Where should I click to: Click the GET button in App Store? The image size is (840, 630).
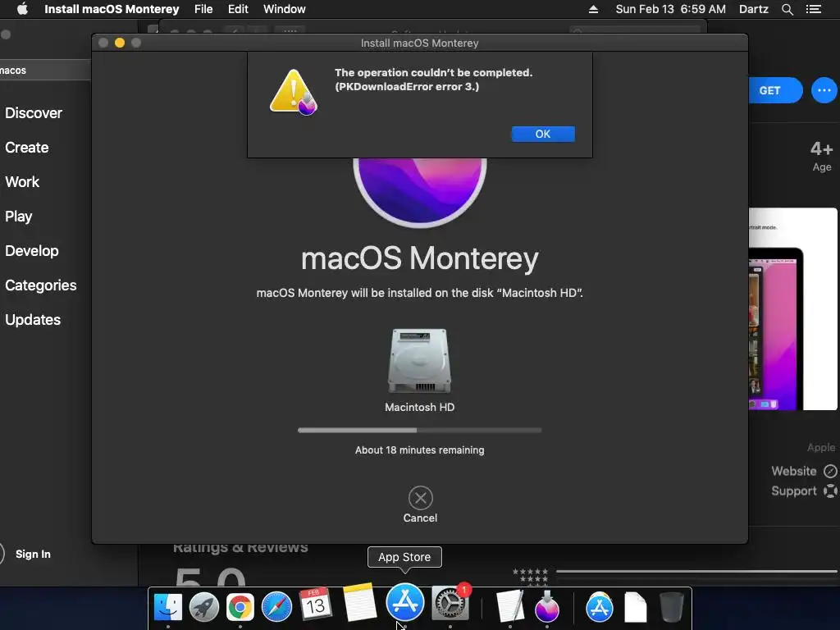[x=775, y=90]
